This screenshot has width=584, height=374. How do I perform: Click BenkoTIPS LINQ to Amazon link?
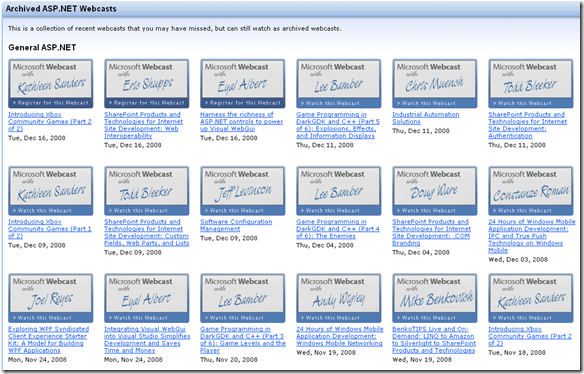pos(434,340)
